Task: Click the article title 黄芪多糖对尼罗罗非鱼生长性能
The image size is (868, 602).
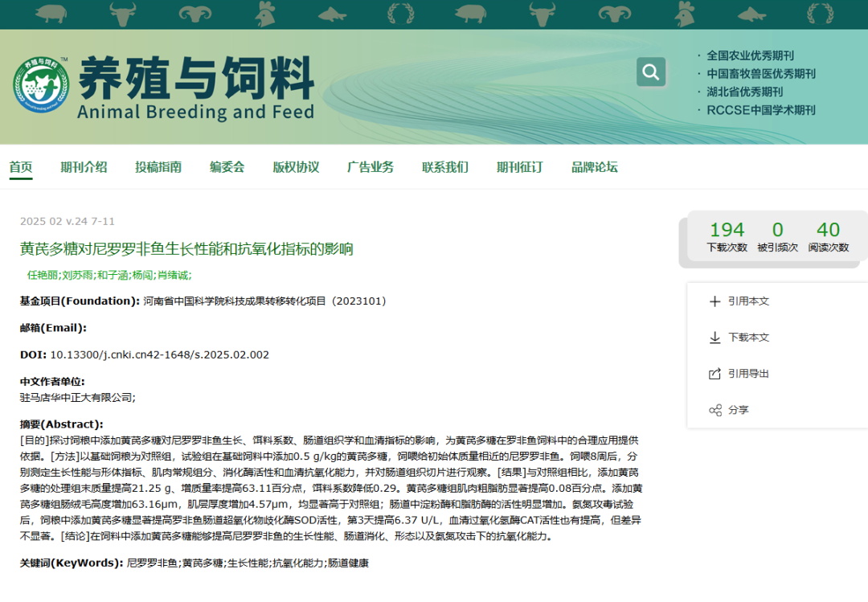Action: (x=186, y=249)
